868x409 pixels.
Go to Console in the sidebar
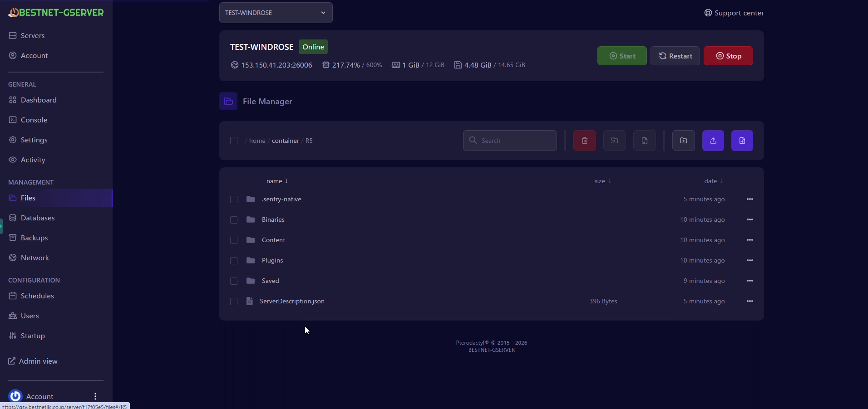tap(34, 120)
